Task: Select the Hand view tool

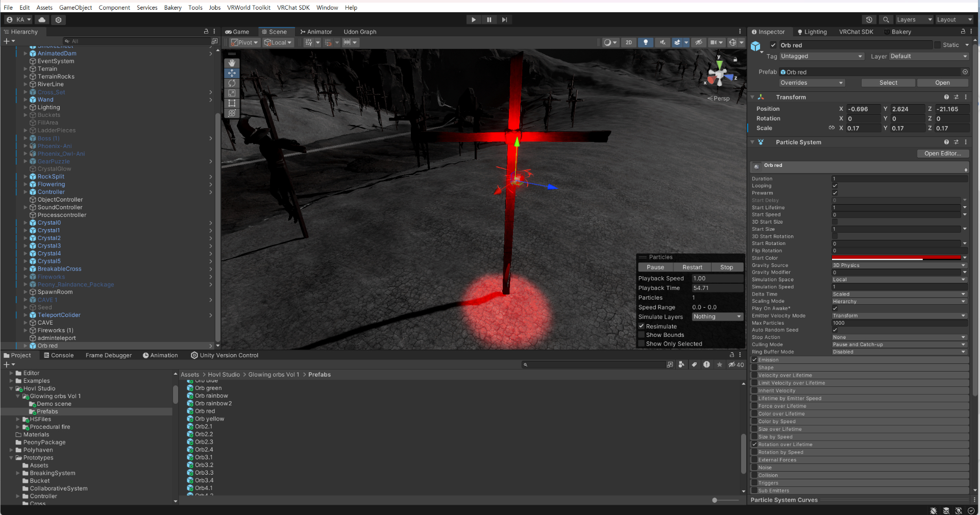Action: point(232,63)
